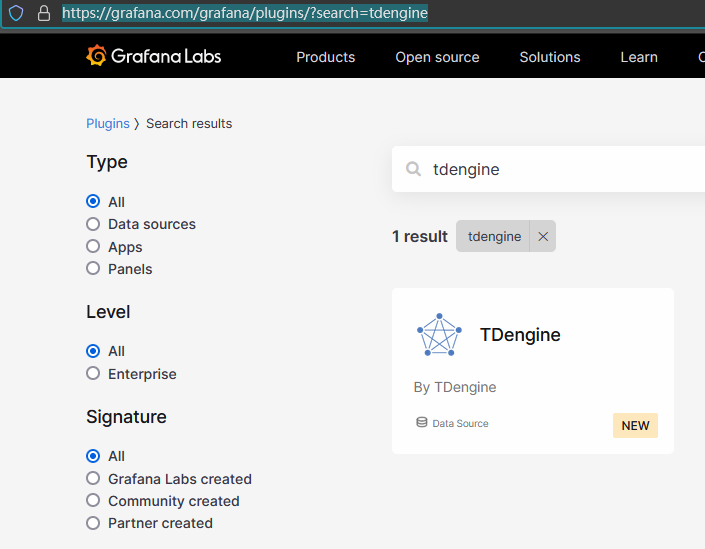Viewport: 705px width, 549px height.
Task: Click the Data Source database icon
Action: [422, 423]
